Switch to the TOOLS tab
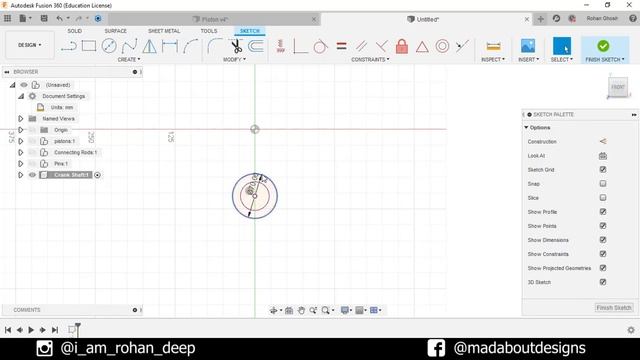 tap(209, 31)
